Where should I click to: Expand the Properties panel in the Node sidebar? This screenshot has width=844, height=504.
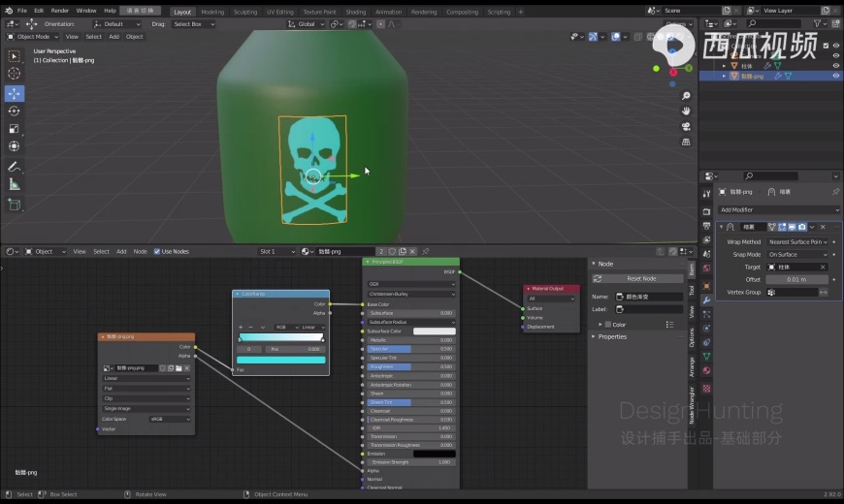click(x=612, y=336)
